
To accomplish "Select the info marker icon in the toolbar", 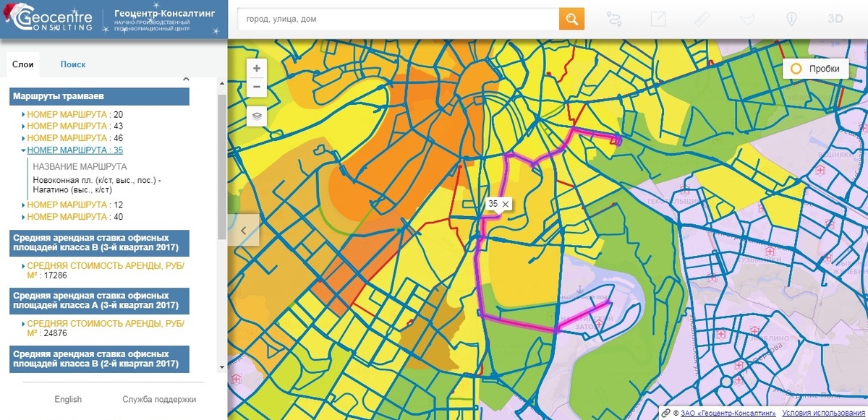I will point(791,18).
